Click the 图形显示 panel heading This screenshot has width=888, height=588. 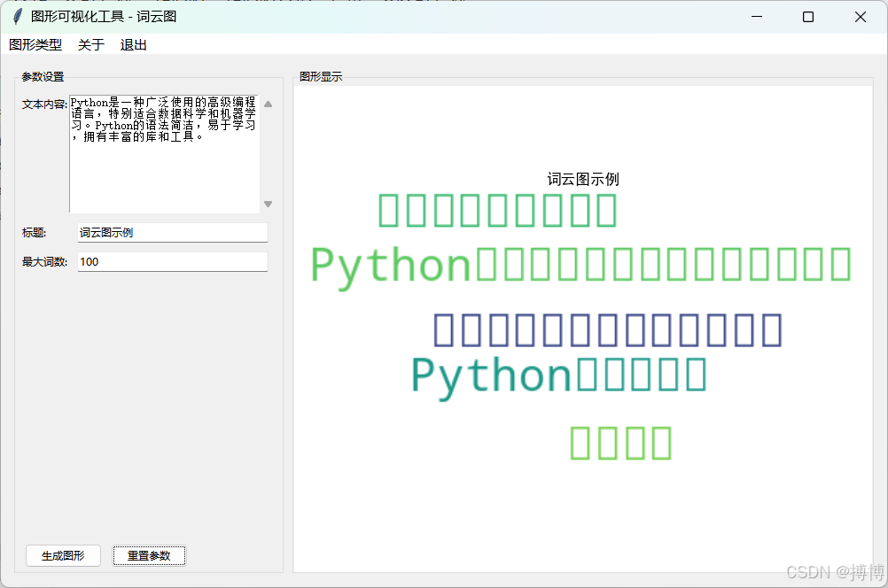click(x=321, y=76)
